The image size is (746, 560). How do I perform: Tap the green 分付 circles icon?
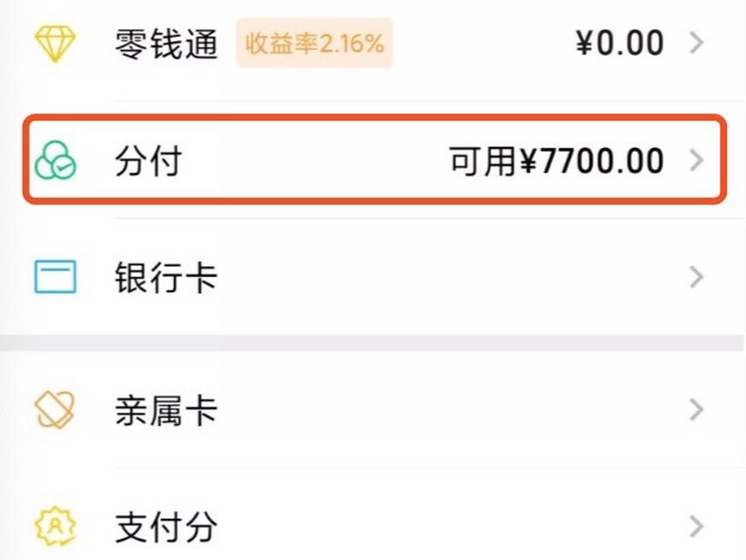[x=55, y=160]
